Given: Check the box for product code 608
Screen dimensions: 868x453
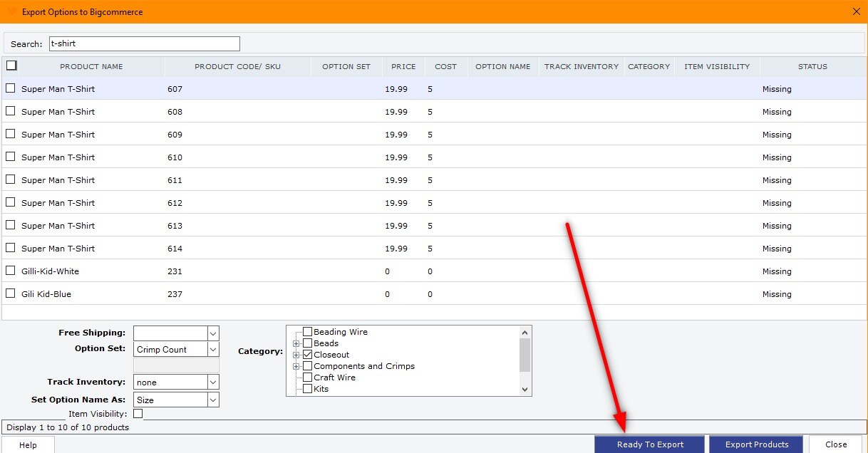Looking at the screenshot, I should click(11, 111).
